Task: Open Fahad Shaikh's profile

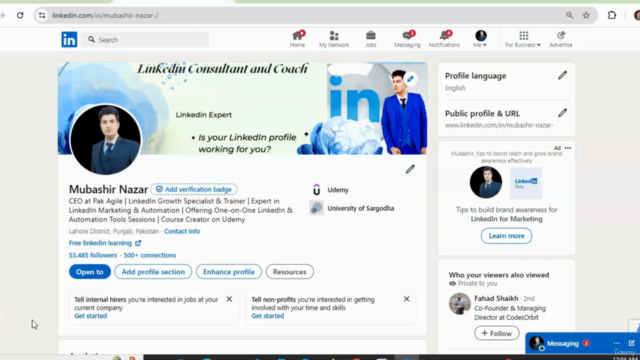Action: (496, 298)
